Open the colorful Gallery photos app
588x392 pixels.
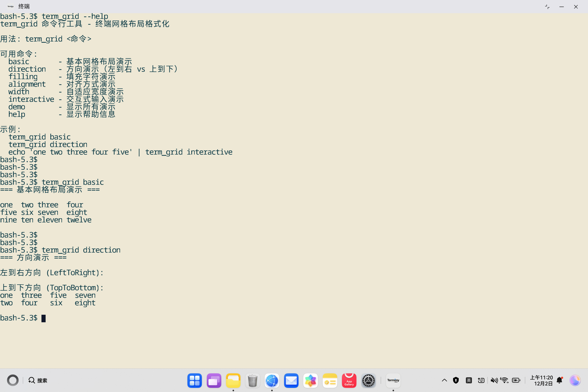click(x=311, y=381)
